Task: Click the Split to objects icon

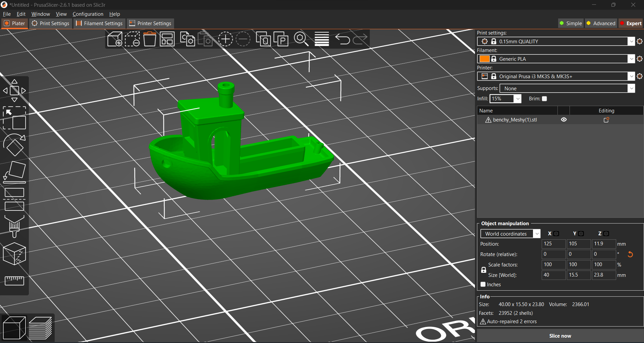Action: [263, 39]
